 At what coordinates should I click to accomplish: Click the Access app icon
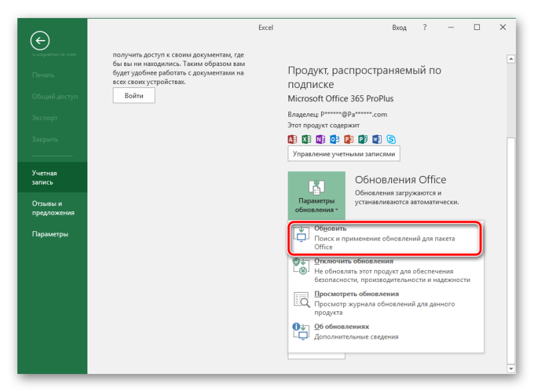[292, 139]
